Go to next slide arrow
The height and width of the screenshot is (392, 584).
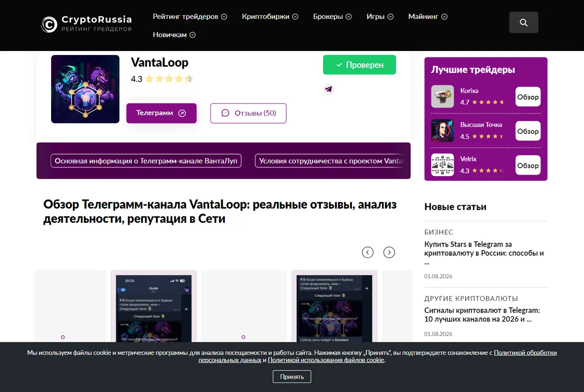tap(389, 252)
